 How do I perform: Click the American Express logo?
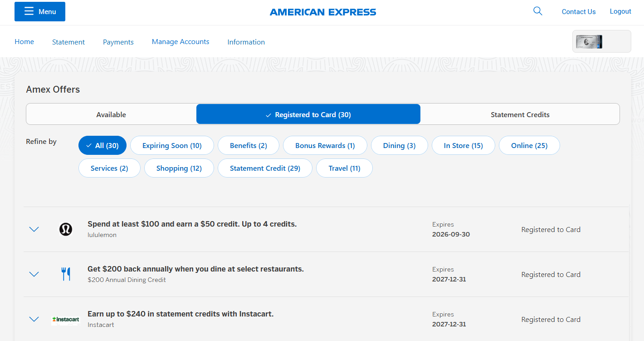pyautogui.click(x=323, y=12)
